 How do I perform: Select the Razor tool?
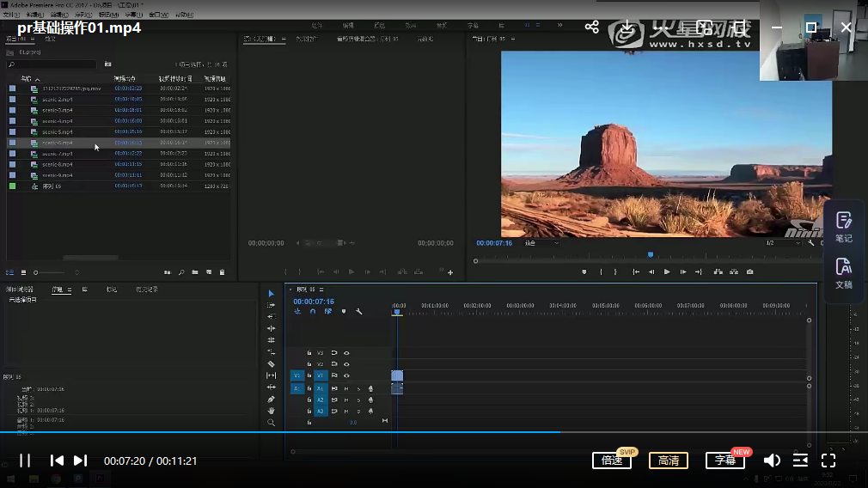(271, 364)
